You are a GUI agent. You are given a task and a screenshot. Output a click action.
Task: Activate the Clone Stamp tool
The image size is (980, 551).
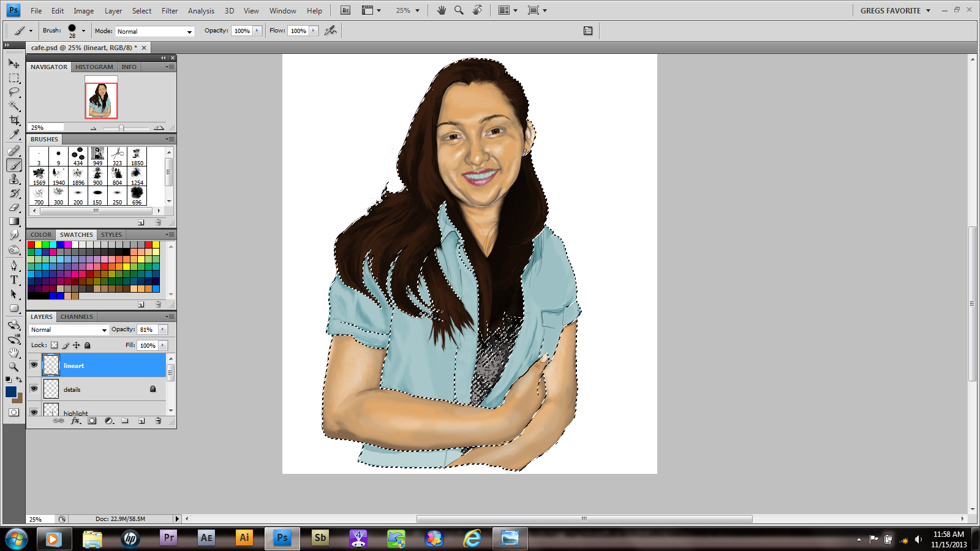point(14,179)
